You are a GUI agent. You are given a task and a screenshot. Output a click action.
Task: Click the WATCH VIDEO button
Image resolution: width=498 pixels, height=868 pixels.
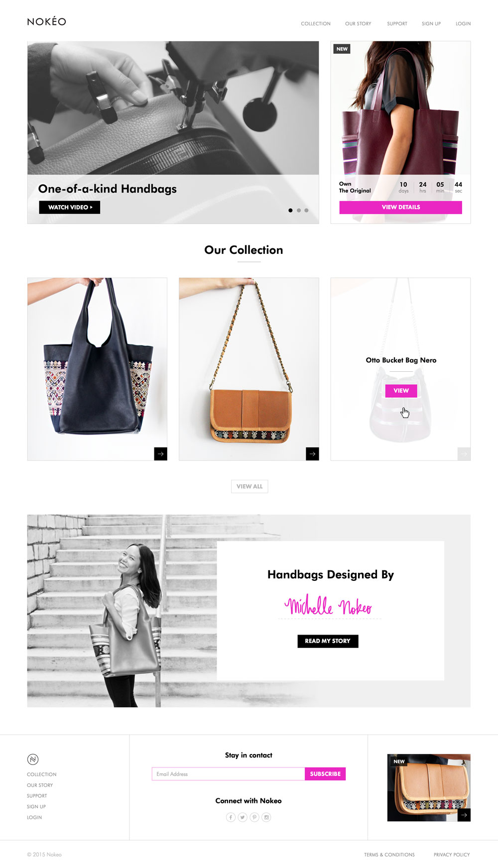tap(70, 207)
